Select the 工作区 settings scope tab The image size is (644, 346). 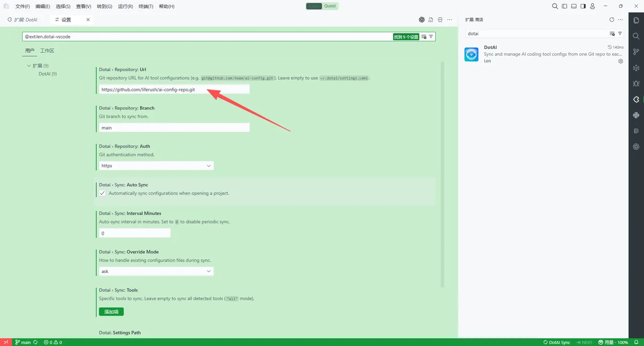click(x=47, y=51)
